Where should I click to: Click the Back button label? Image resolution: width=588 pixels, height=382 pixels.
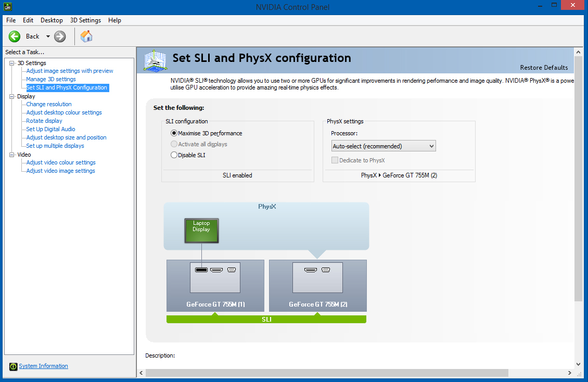pos(33,36)
